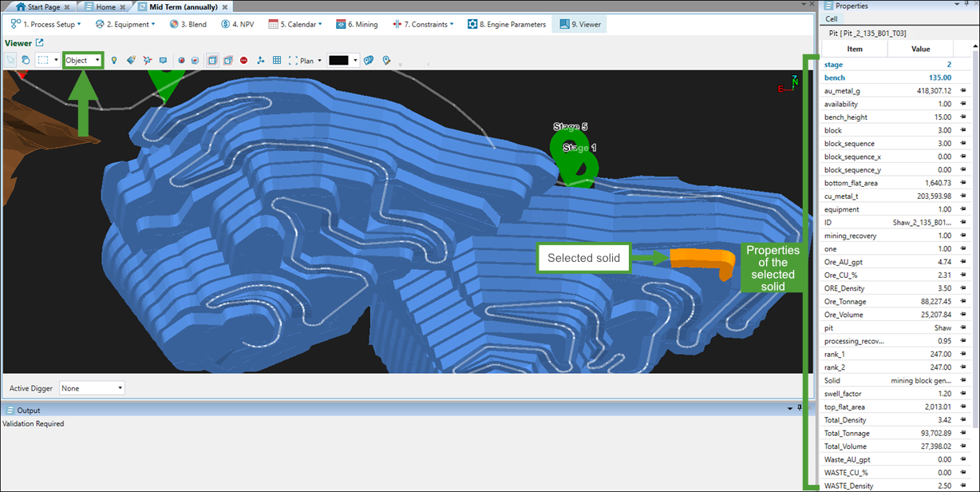Image resolution: width=980 pixels, height=492 pixels.
Task: Toggle the pointer select mode button
Action: [x=10, y=60]
